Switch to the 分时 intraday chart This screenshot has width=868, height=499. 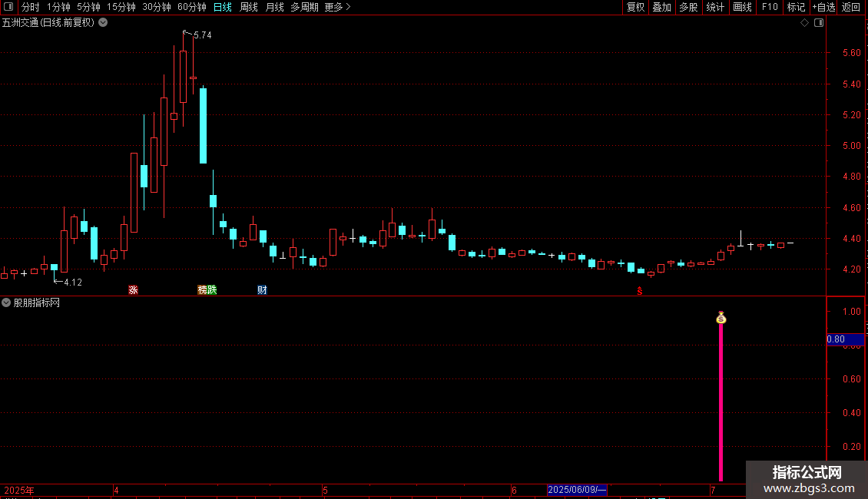pos(31,7)
